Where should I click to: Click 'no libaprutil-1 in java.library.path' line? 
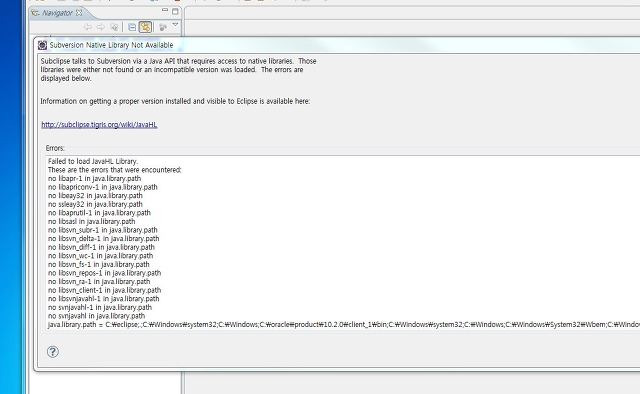coord(99,213)
